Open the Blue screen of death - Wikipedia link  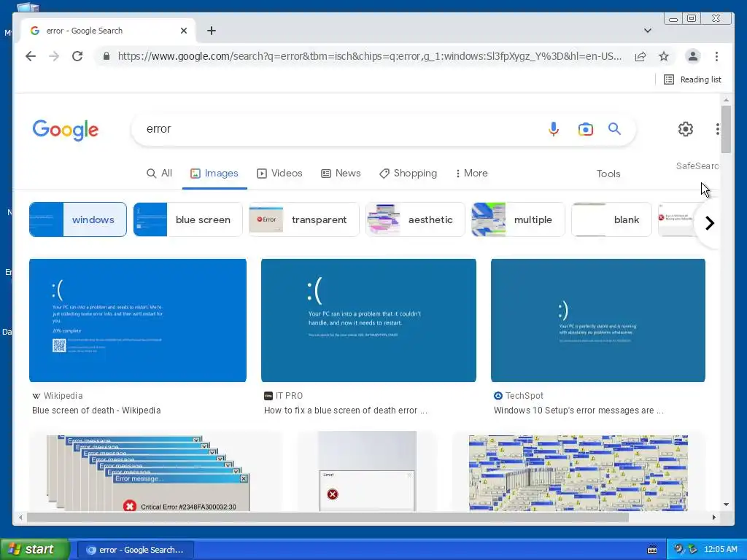coord(96,411)
